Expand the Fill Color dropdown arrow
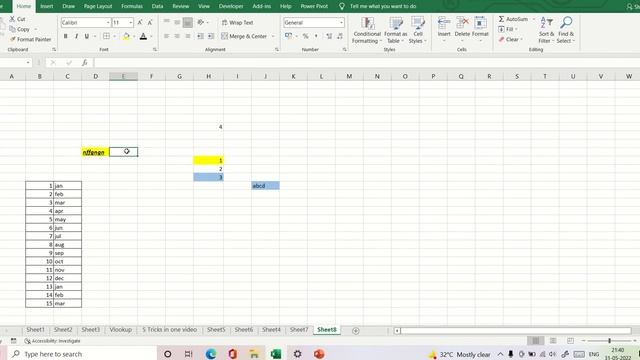This screenshot has height=360, width=640. pyautogui.click(x=134, y=37)
